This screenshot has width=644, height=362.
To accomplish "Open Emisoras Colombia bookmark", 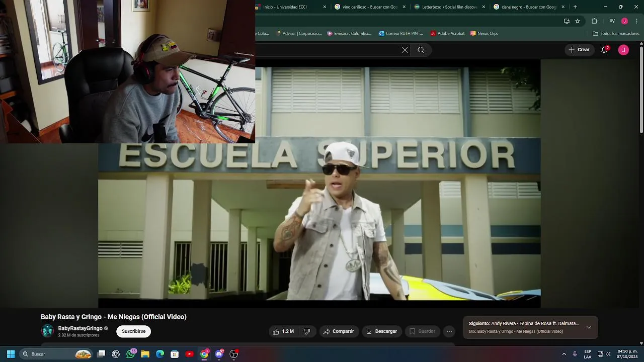I will point(349,34).
